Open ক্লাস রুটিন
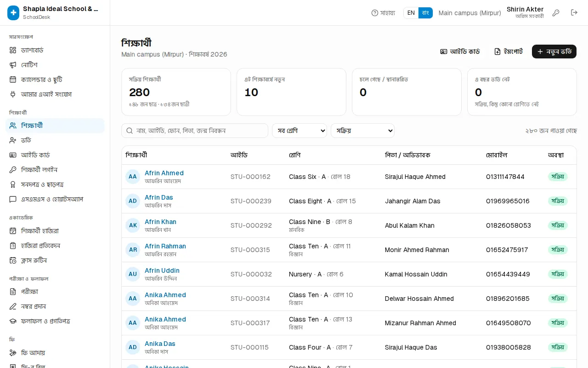Viewport: 588px width, 368px height. (x=55, y=260)
